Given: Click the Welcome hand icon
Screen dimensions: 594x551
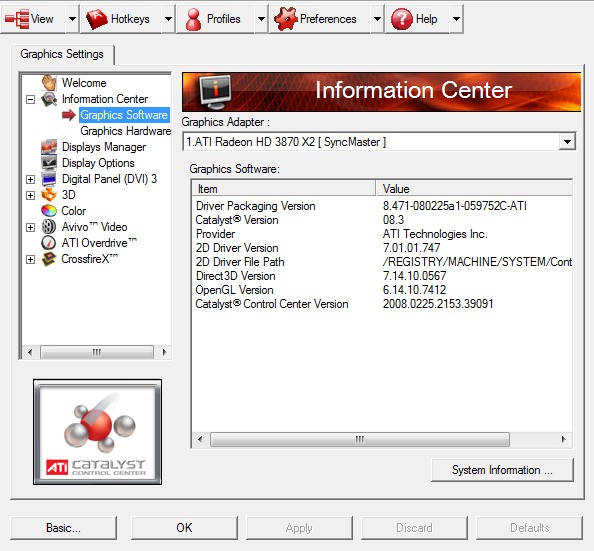Looking at the screenshot, I should (49, 83).
